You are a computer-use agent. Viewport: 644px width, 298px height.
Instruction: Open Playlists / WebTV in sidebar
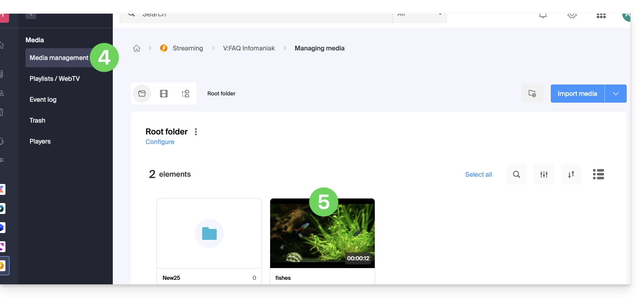click(55, 79)
